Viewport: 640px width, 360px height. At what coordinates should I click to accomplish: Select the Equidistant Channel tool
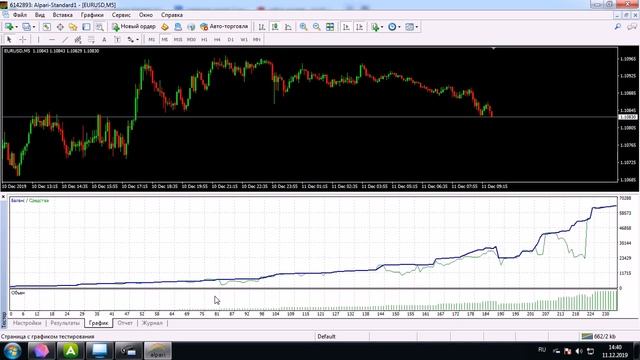click(x=78, y=40)
